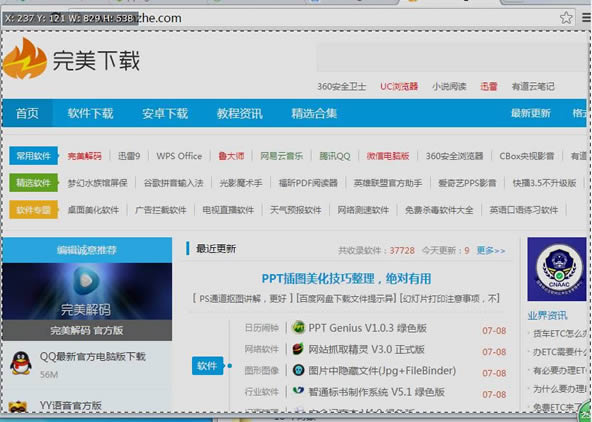Click 网络软件 category label

262,349
